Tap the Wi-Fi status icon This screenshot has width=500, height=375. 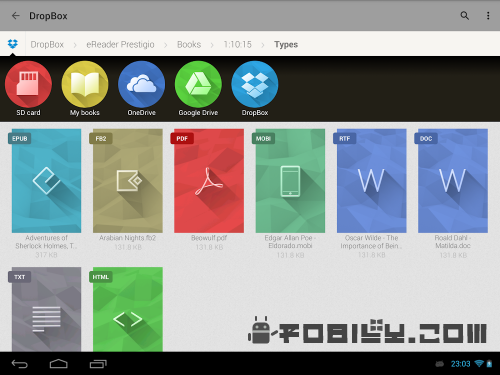click(479, 363)
